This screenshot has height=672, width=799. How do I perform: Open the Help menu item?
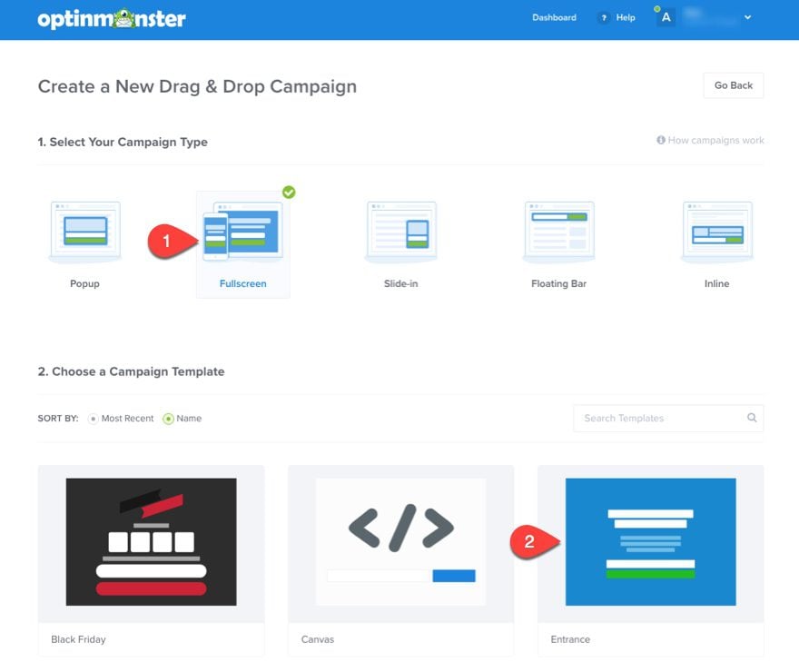point(626,18)
